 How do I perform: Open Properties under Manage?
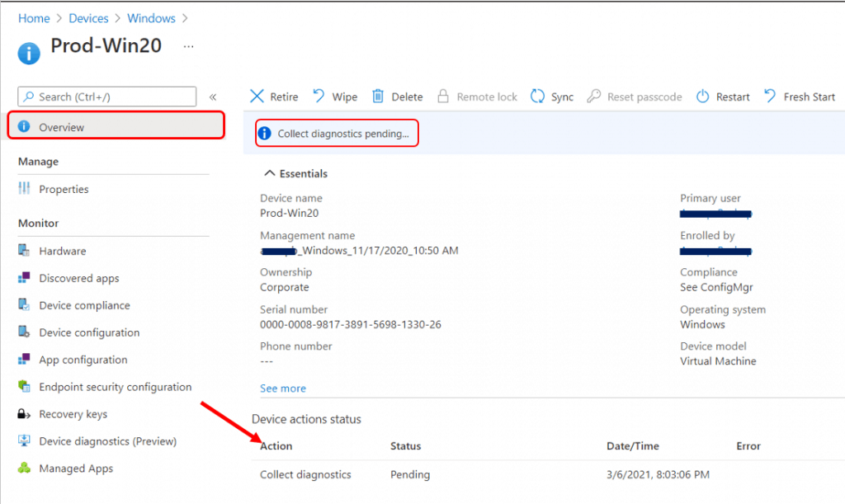point(64,189)
